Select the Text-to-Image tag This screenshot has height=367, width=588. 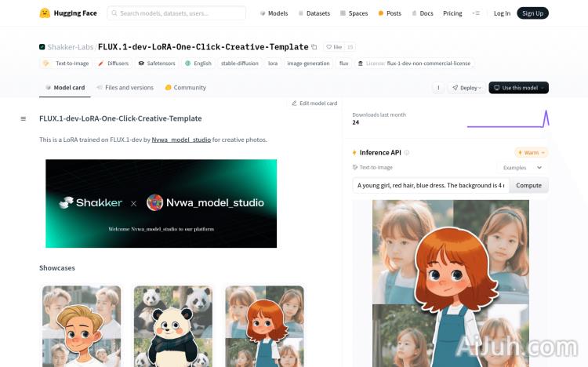pyautogui.click(x=67, y=63)
